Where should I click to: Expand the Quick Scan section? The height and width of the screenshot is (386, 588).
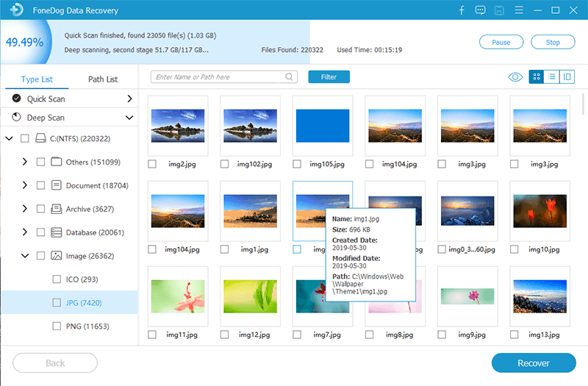click(x=129, y=99)
